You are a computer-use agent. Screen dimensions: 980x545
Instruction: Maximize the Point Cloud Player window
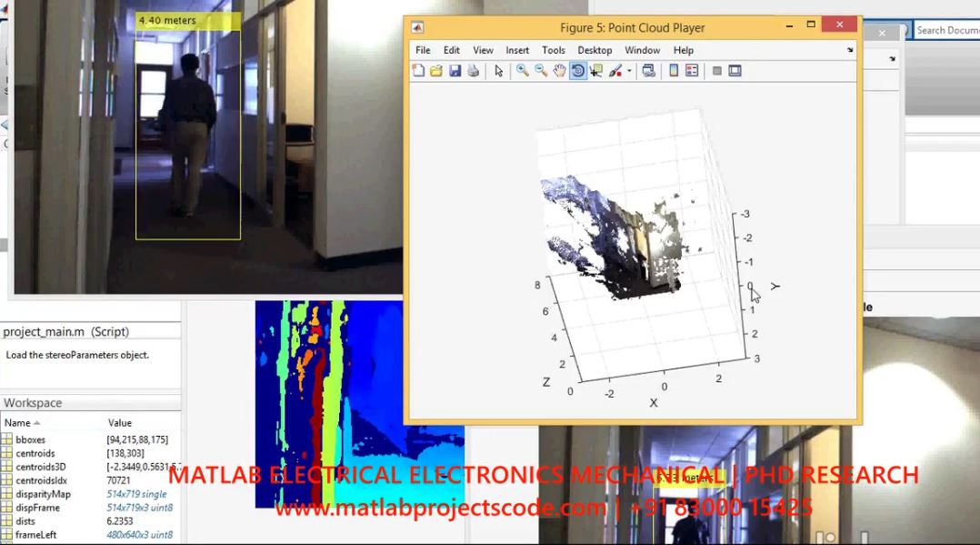pos(811,25)
